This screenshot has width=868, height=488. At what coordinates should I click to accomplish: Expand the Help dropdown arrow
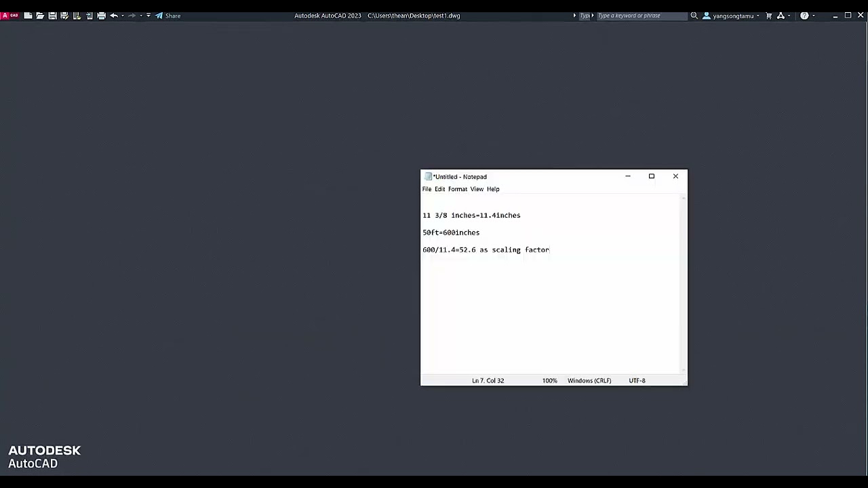click(814, 16)
